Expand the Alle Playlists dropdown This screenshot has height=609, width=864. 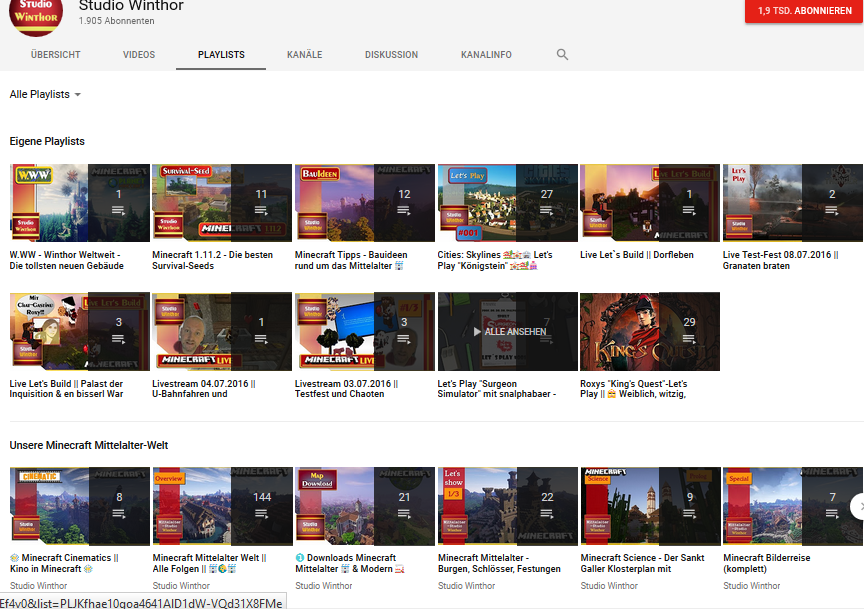pyautogui.click(x=45, y=94)
